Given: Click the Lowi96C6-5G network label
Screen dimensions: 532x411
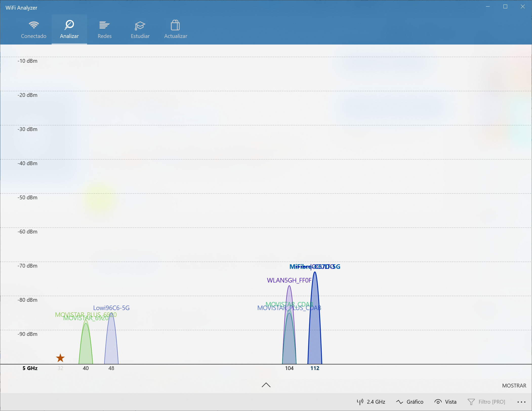Looking at the screenshot, I should [111, 308].
